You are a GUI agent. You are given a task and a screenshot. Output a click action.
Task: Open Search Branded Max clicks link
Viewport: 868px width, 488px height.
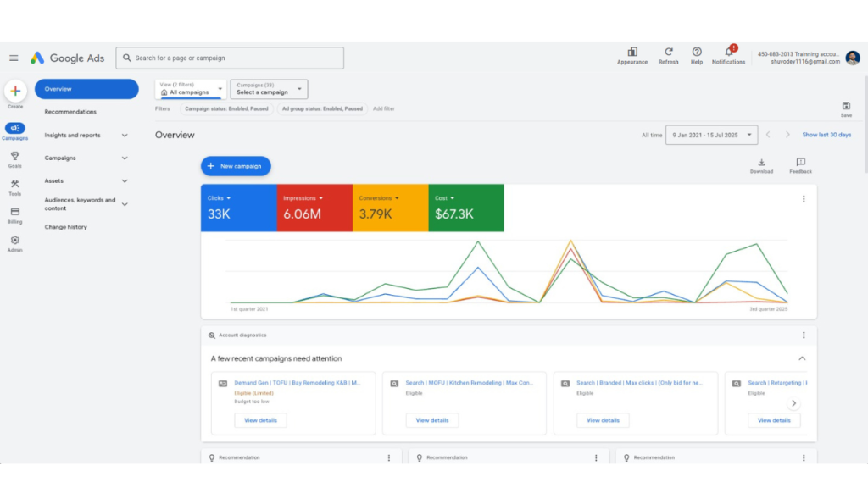pos(639,383)
